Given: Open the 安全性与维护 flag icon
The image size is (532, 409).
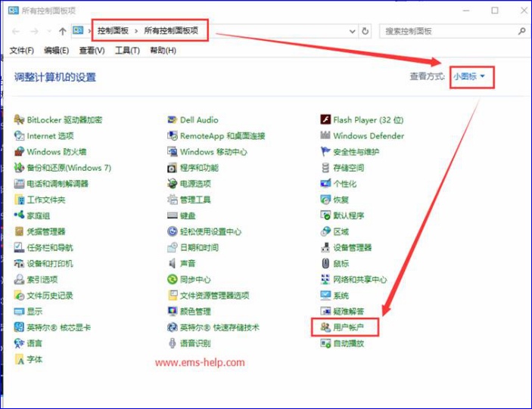Looking at the screenshot, I should click(x=325, y=151).
